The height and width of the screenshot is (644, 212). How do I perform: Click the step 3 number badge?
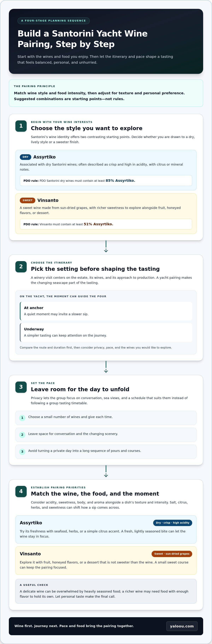[x=21, y=387]
